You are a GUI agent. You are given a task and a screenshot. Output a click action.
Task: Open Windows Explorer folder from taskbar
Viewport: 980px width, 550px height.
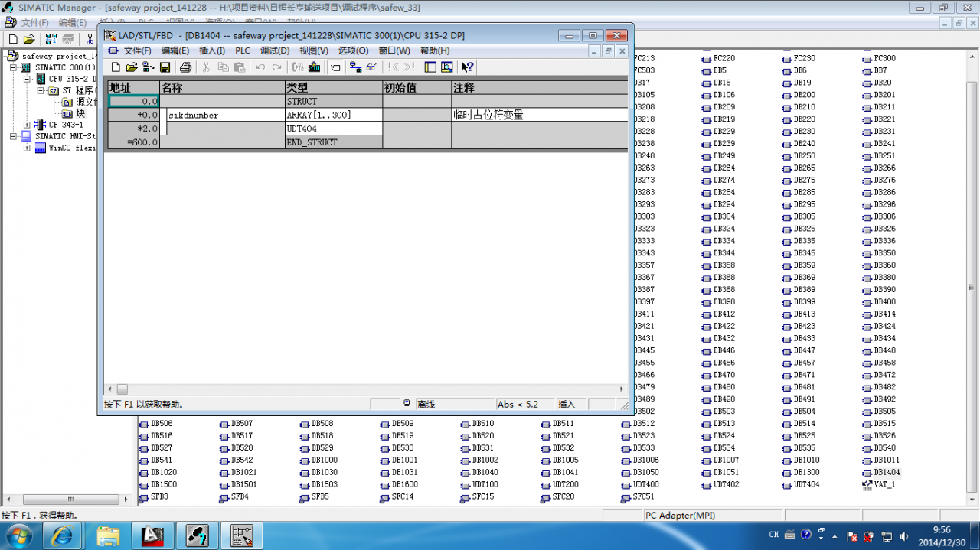(107, 535)
